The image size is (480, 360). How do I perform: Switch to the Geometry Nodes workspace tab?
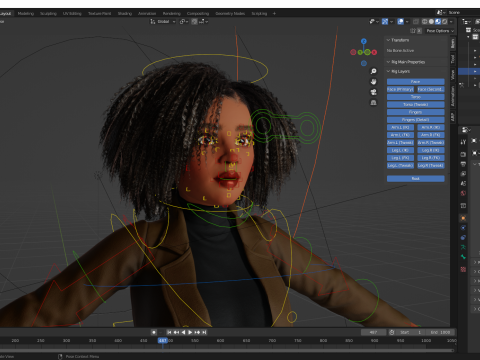pyautogui.click(x=230, y=14)
